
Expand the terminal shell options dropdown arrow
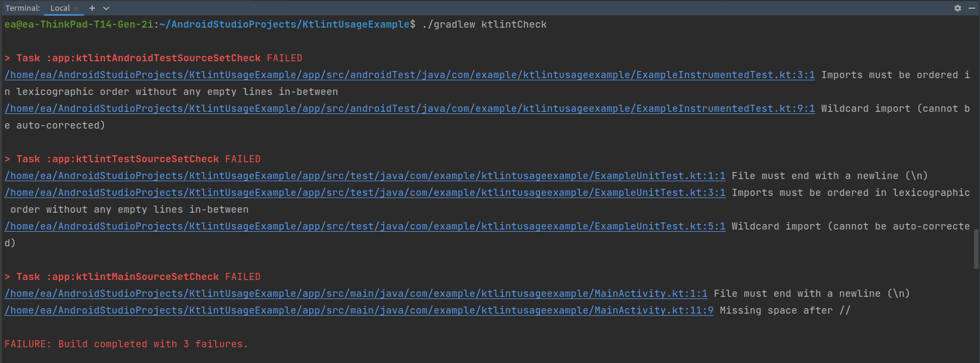[x=106, y=8]
